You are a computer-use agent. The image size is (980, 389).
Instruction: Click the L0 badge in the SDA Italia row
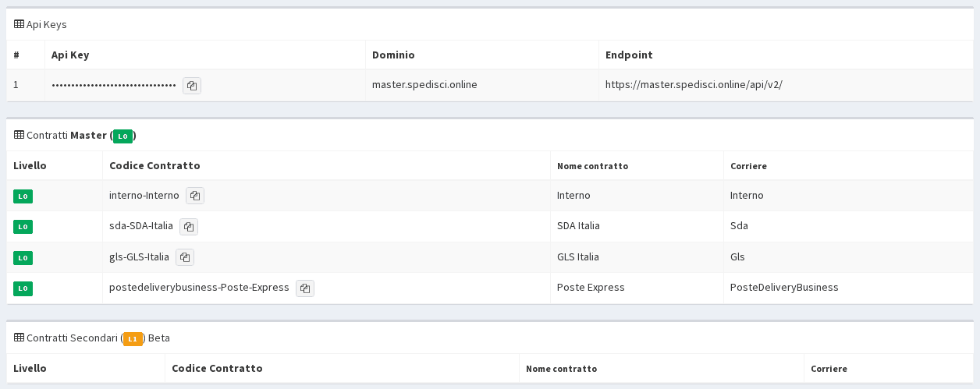23,227
